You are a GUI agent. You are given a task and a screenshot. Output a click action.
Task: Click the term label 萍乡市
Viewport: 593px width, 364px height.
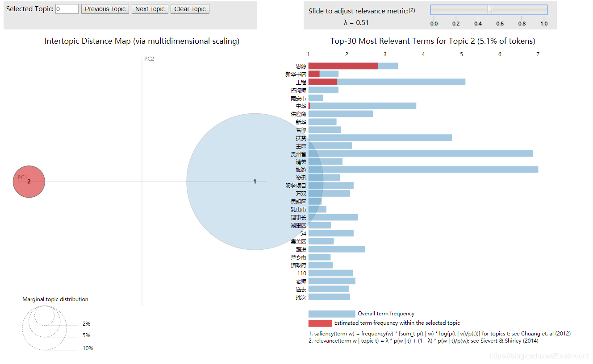coord(299,257)
